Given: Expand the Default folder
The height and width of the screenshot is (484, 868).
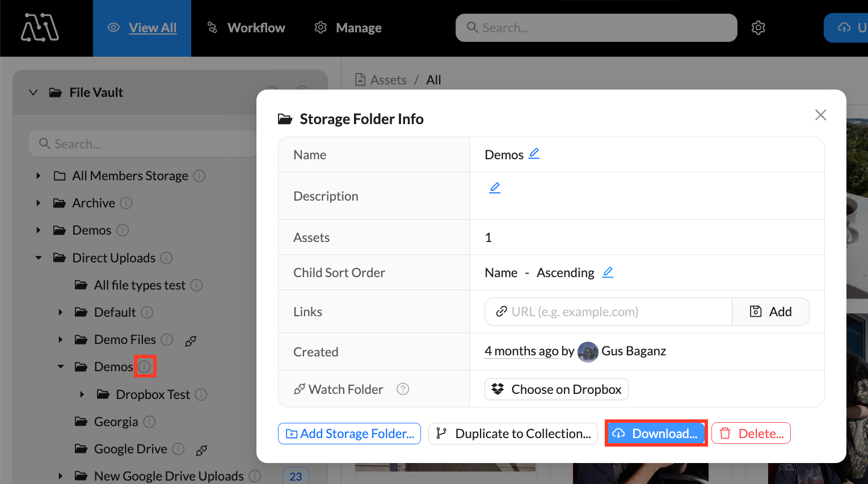Looking at the screenshot, I should [x=60, y=312].
